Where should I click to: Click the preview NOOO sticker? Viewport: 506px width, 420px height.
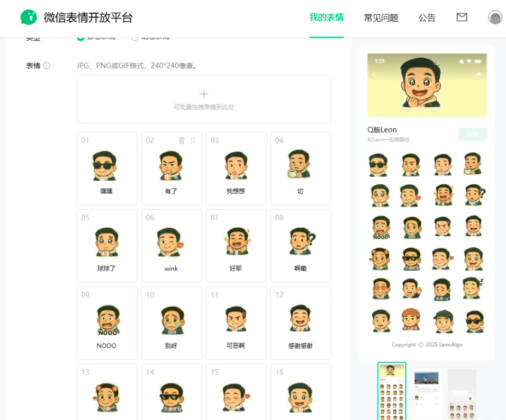pos(381,227)
